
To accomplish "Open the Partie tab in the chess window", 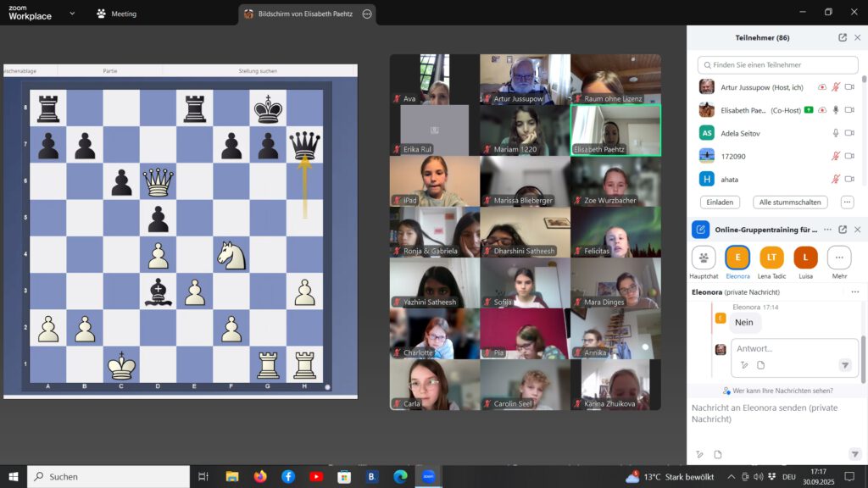I will [110, 71].
